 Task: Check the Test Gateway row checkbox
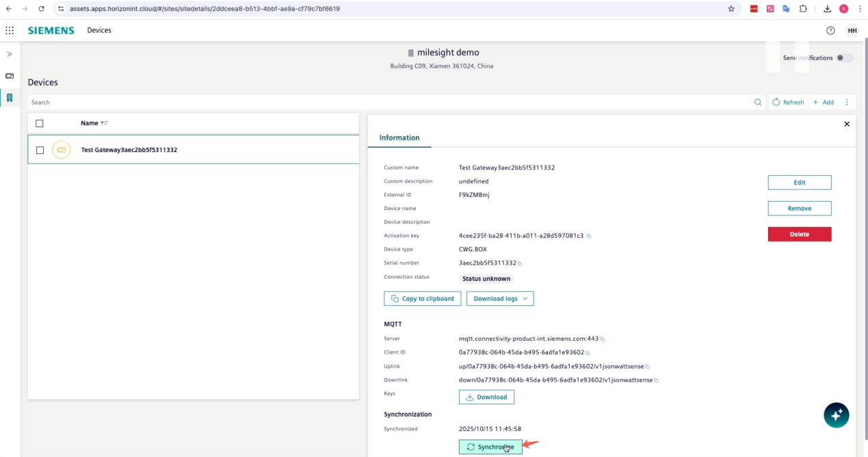point(40,150)
